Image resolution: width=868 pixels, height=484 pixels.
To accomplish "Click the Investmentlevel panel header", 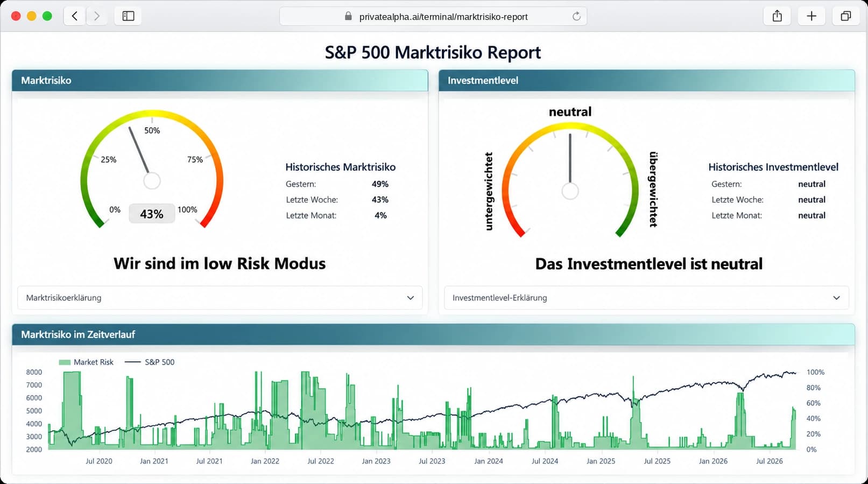I will click(647, 80).
